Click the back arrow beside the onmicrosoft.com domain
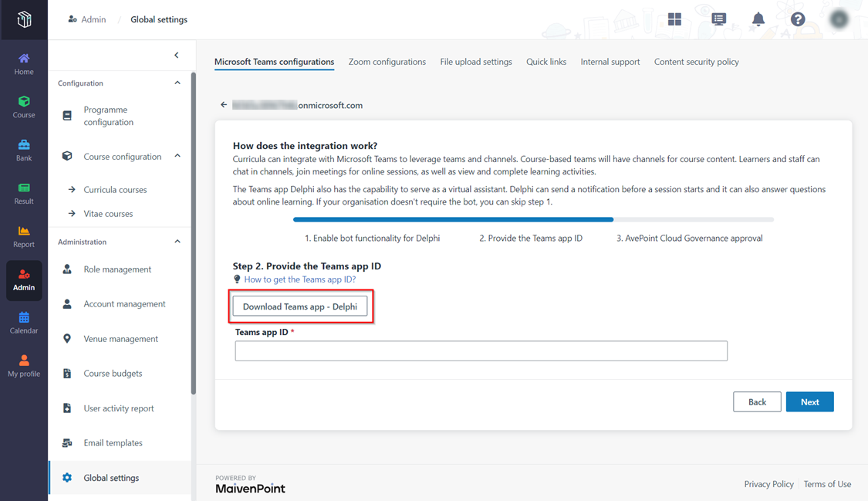The width and height of the screenshot is (868, 501). 224,105
